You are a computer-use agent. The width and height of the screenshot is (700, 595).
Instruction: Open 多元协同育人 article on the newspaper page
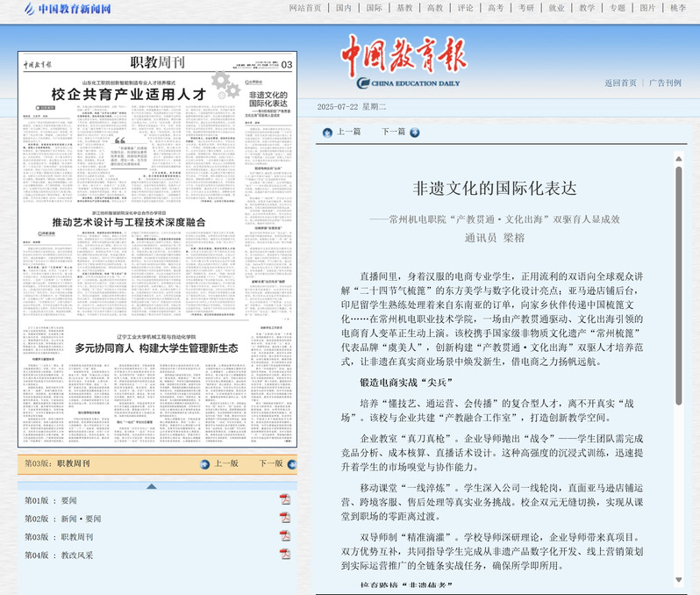[156, 347]
